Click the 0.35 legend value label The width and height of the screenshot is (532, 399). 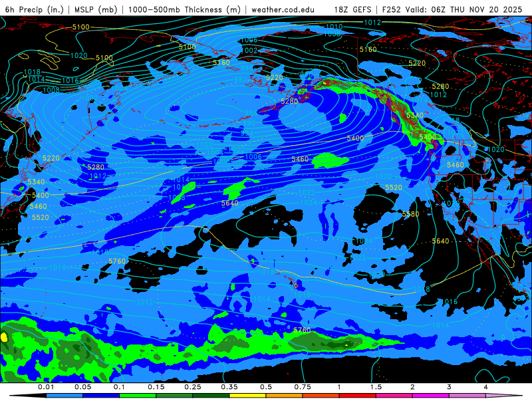point(229,387)
